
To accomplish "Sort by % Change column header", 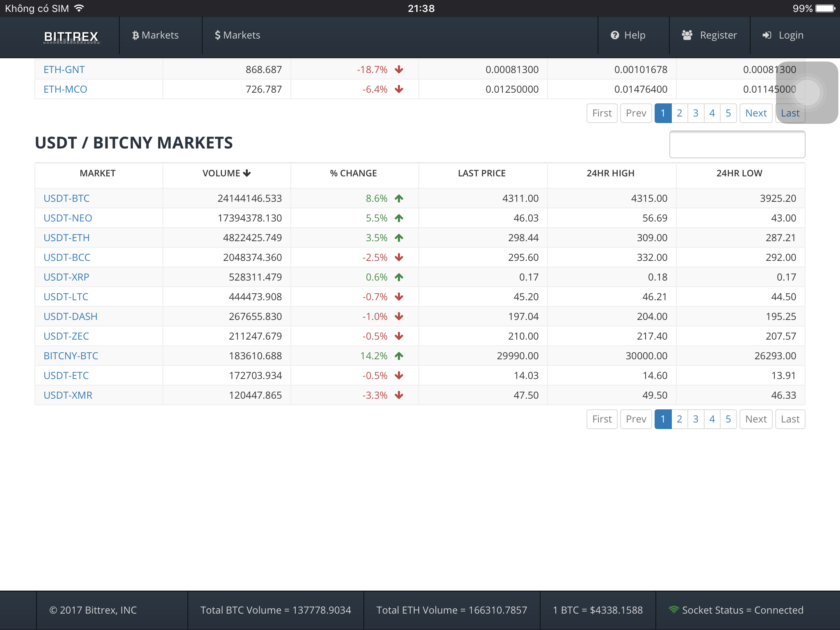I will 354,173.
